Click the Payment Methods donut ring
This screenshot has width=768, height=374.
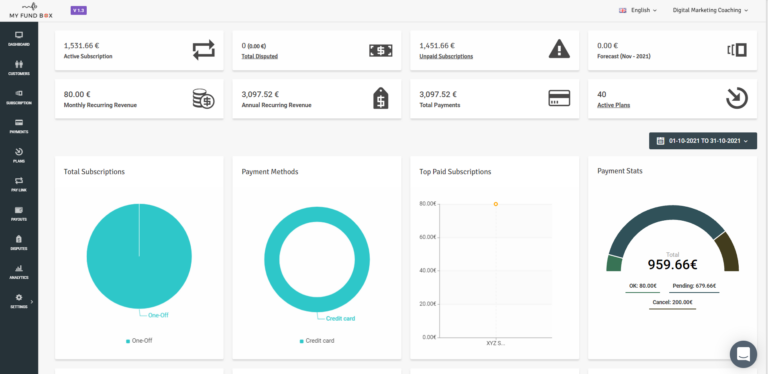point(317,215)
